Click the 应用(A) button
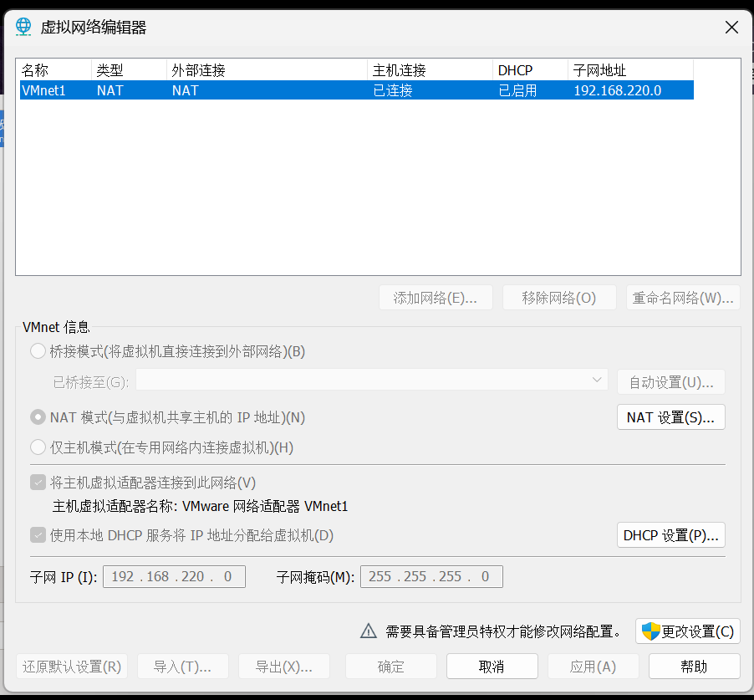Viewport: 754px width, 700px height. [593, 667]
